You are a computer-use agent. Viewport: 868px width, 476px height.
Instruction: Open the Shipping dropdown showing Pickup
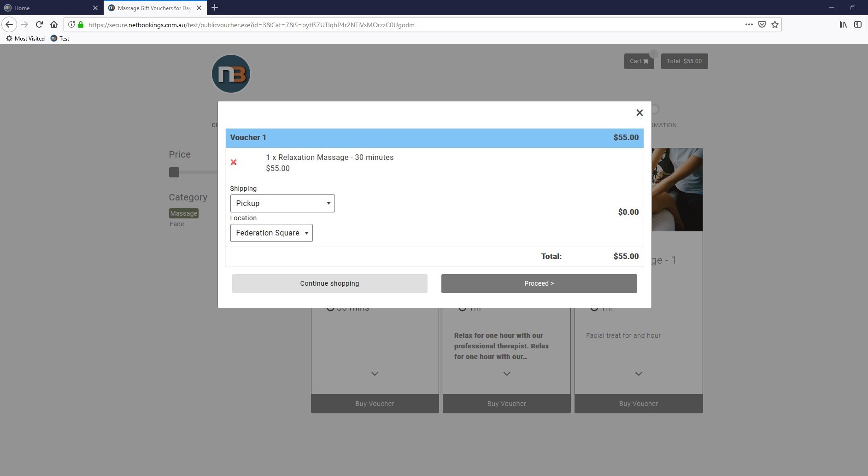(x=282, y=203)
